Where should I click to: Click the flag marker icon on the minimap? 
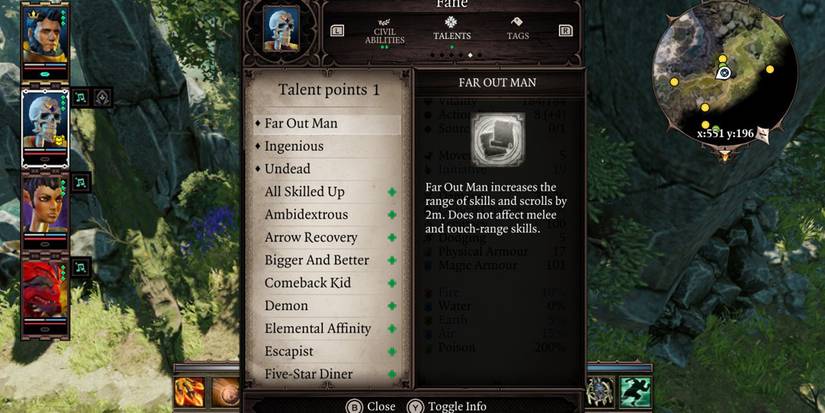[x=762, y=135]
